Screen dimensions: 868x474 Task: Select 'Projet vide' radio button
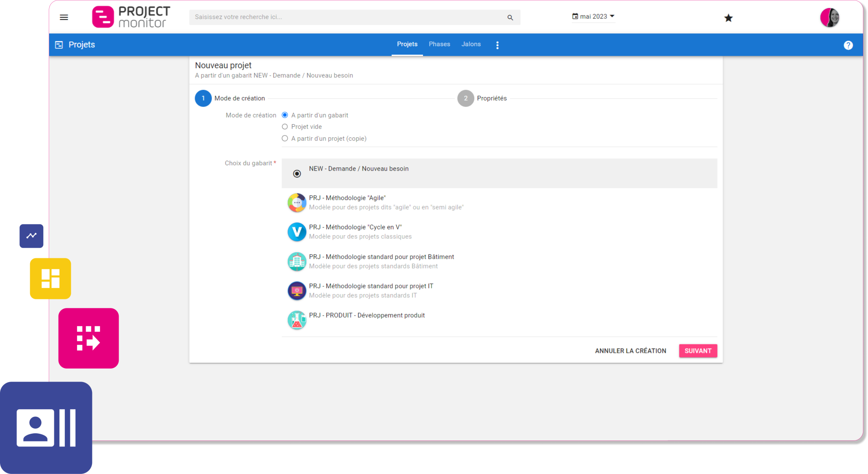pyautogui.click(x=284, y=127)
